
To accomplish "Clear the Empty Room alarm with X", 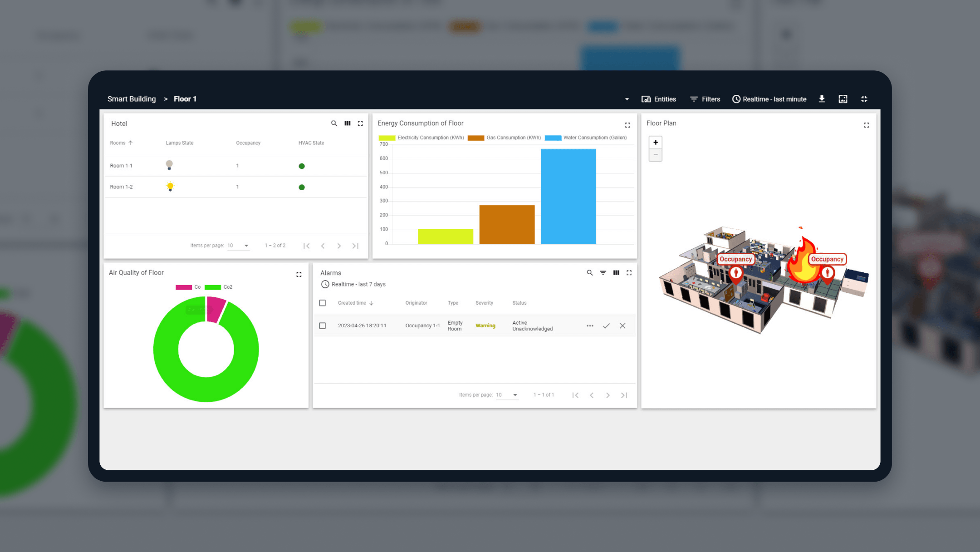I will 622,326.
